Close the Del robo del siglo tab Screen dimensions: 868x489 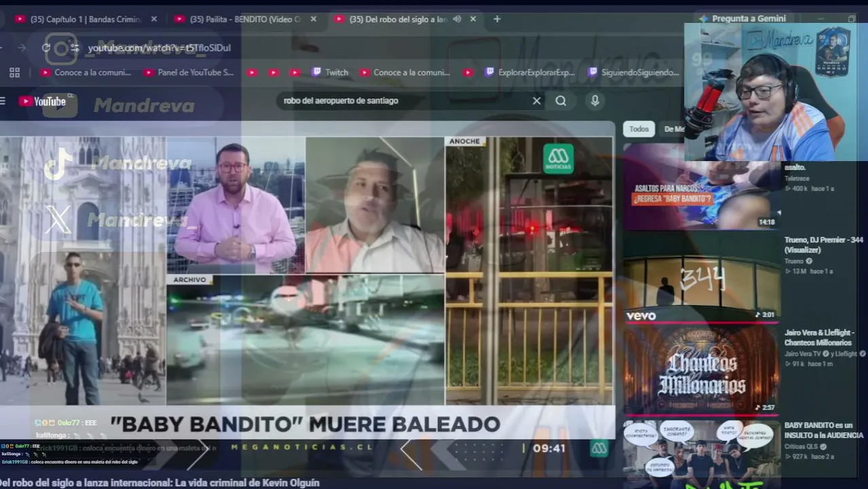click(473, 19)
